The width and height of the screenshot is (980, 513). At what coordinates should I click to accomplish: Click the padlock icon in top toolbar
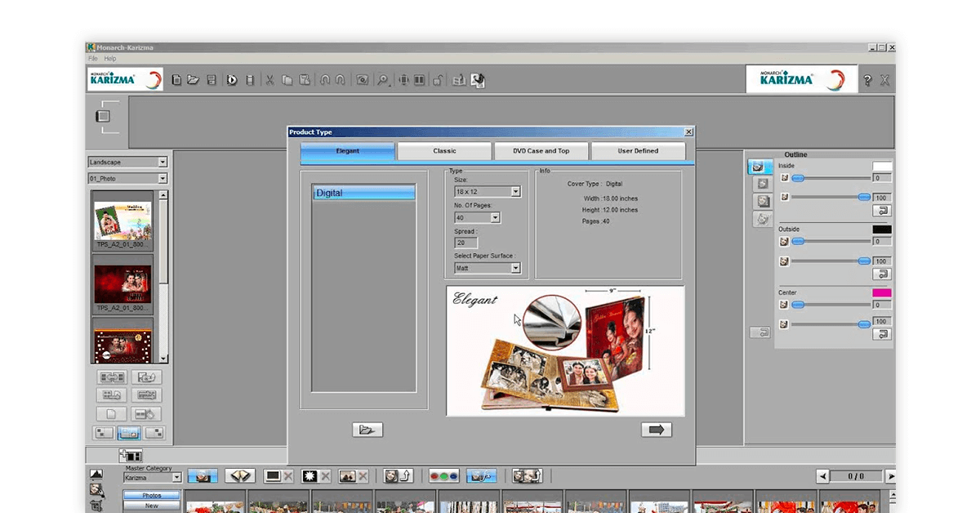click(439, 80)
